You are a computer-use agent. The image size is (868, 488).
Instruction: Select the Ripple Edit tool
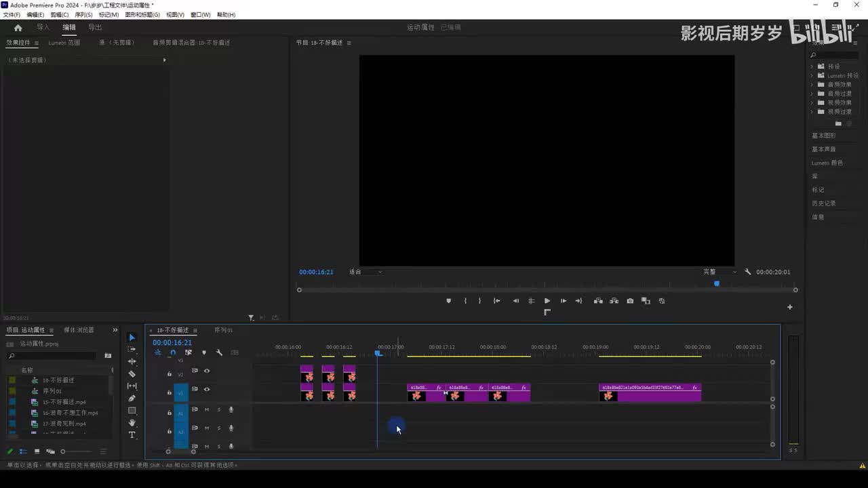[x=132, y=361]
